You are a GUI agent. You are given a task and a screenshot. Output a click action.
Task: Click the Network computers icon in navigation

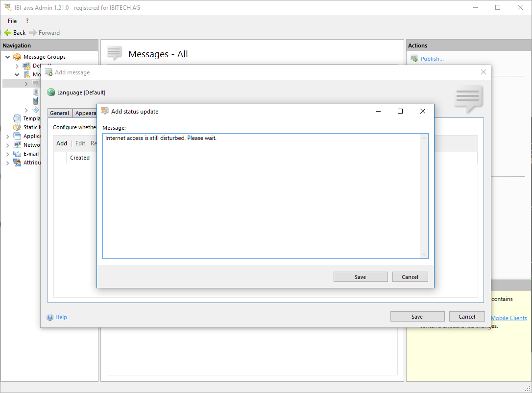(x=17, y=145)
